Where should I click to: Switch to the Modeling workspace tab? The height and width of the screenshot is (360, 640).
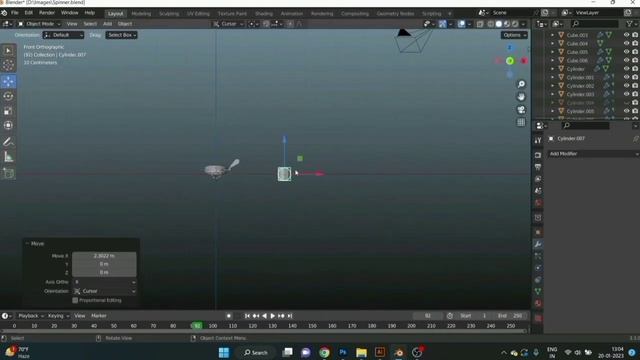[141, 13]
